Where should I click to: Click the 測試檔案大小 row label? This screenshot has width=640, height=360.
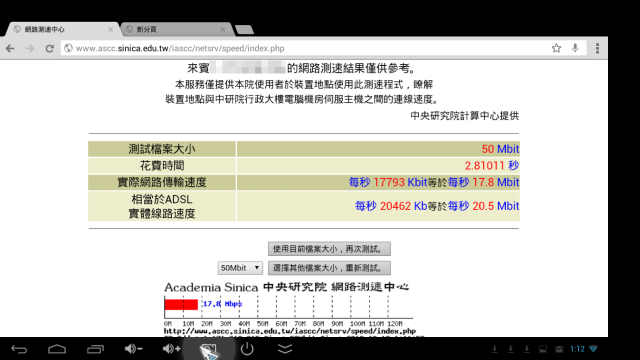162,149
